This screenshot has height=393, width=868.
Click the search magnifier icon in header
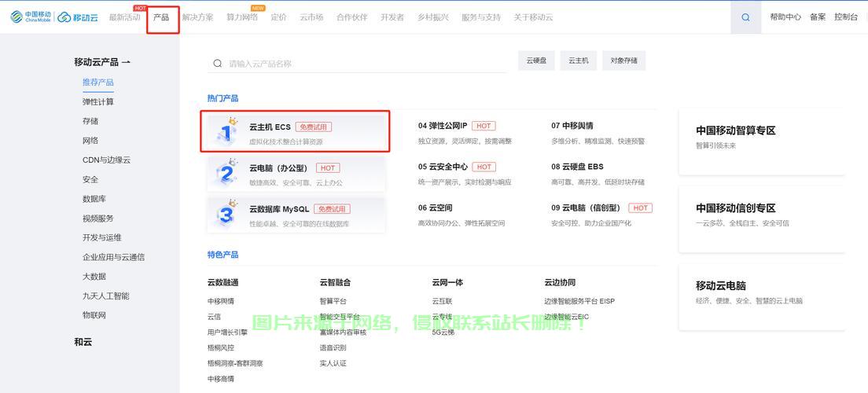pyautogui.click(x=745, y=17)
